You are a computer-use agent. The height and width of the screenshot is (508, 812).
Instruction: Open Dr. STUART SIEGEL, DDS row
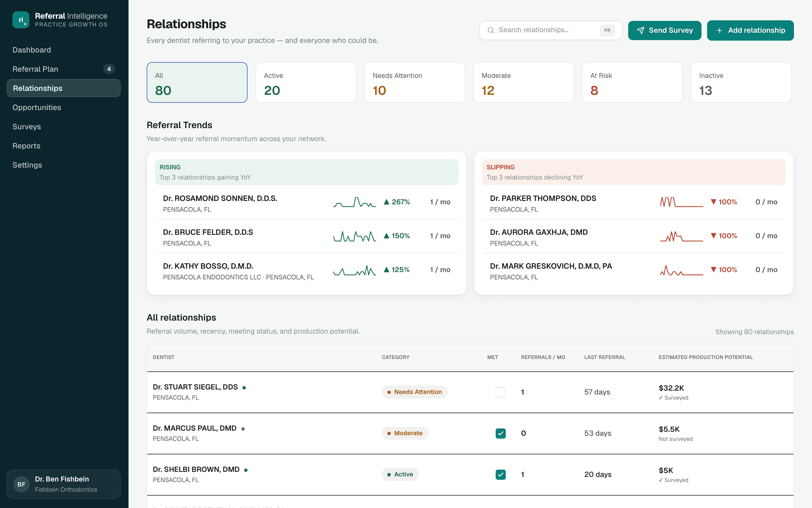coord(470,392)
